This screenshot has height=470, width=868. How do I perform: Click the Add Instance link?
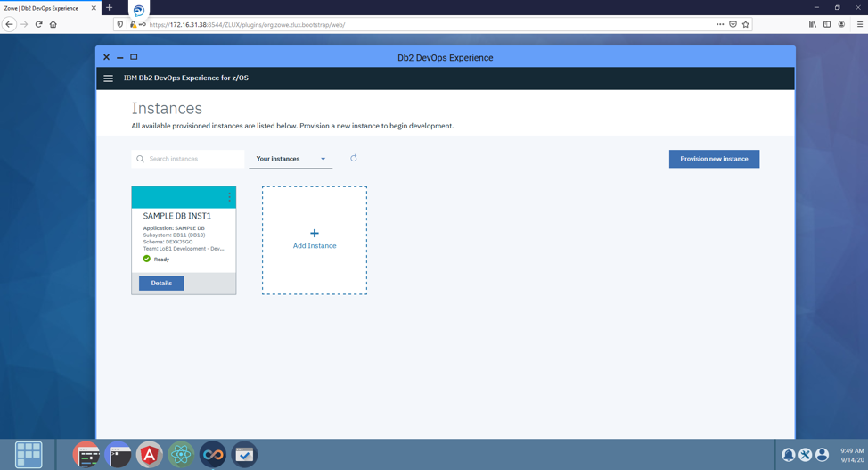315,245
